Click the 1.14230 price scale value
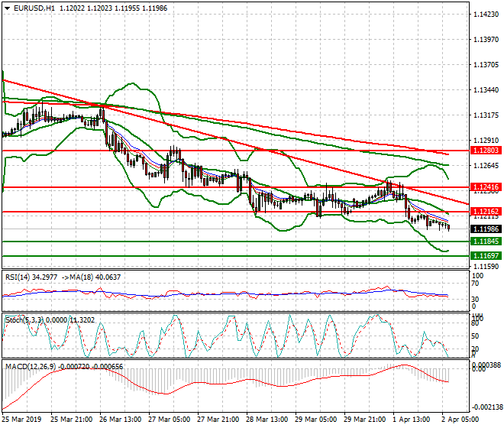This screenshot has width=504, height=428. (x=486, y=15)
